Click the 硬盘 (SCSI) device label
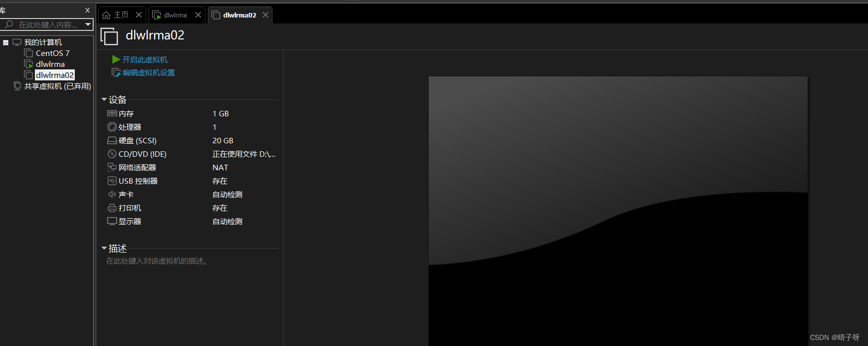The image size is (868, 346). tap(138, 140)
